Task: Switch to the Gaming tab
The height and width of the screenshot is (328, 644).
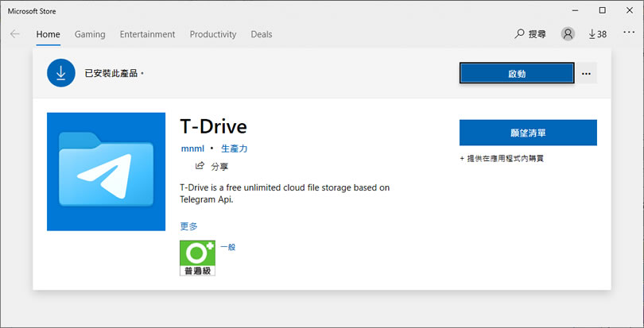Action: [x=90, y=34]
